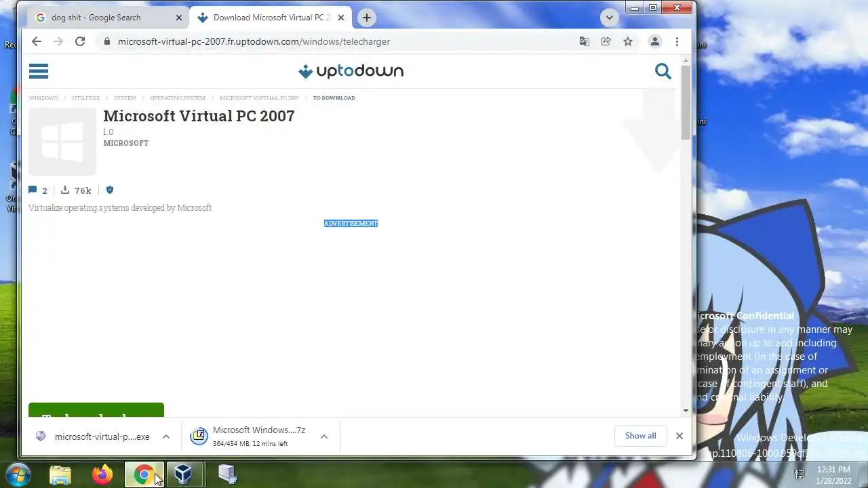Click the green download button

[96, 410]
